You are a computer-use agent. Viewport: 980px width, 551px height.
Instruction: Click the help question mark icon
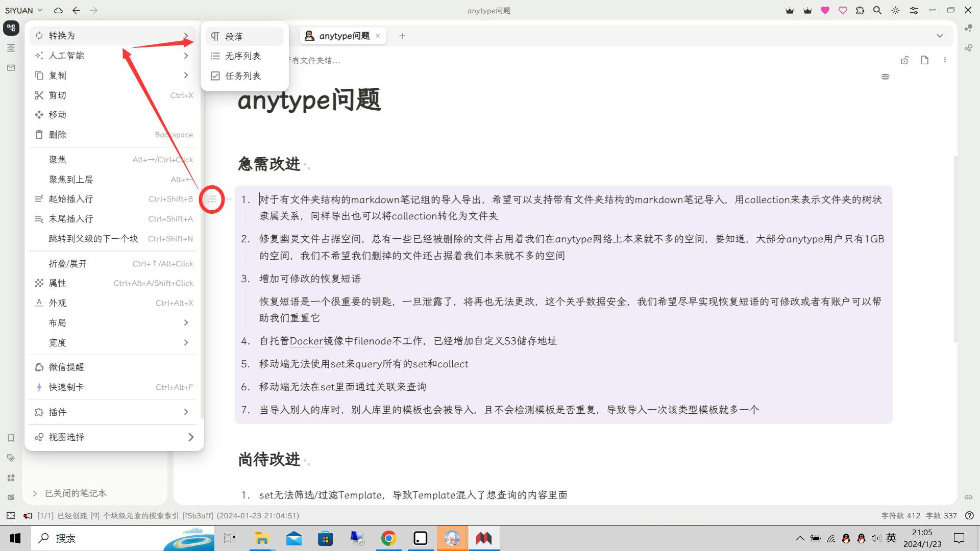coord(969,516)
